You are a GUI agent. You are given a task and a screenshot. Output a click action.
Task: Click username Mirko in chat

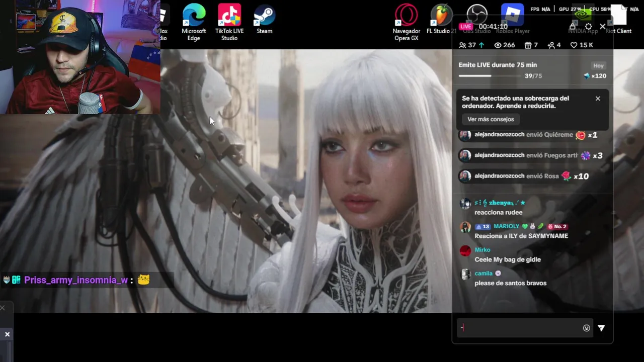(482, 250)
